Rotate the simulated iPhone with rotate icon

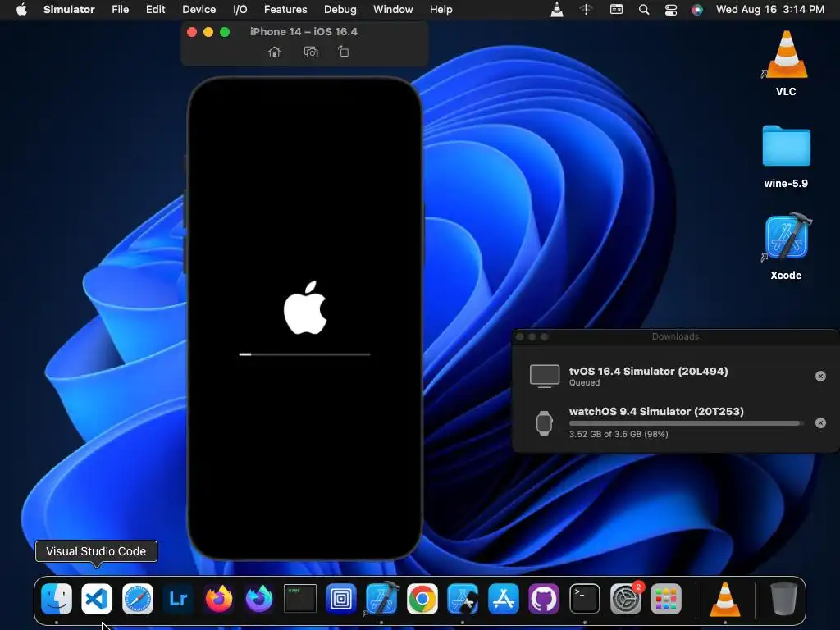point(344,52)
